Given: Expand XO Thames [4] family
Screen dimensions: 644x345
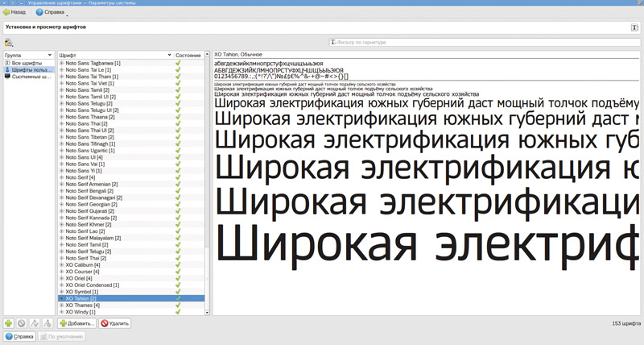Looking at the screenshot, I should (62, 306).
